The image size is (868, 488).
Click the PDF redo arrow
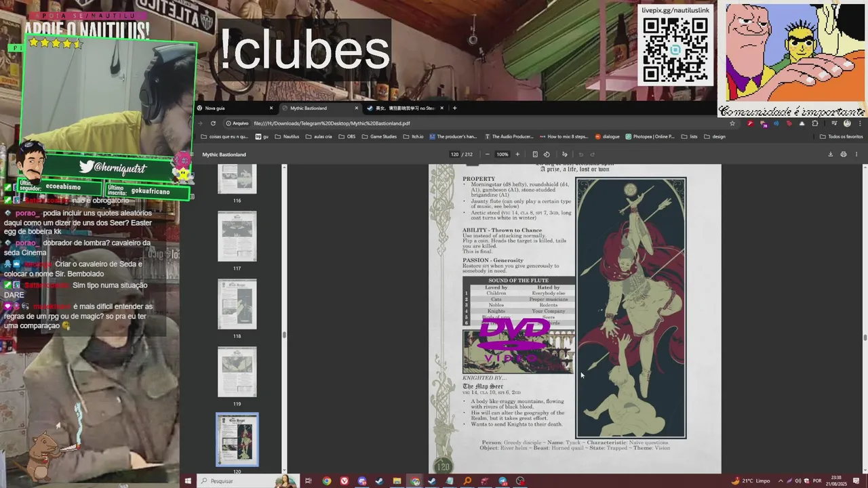point(592,155)
